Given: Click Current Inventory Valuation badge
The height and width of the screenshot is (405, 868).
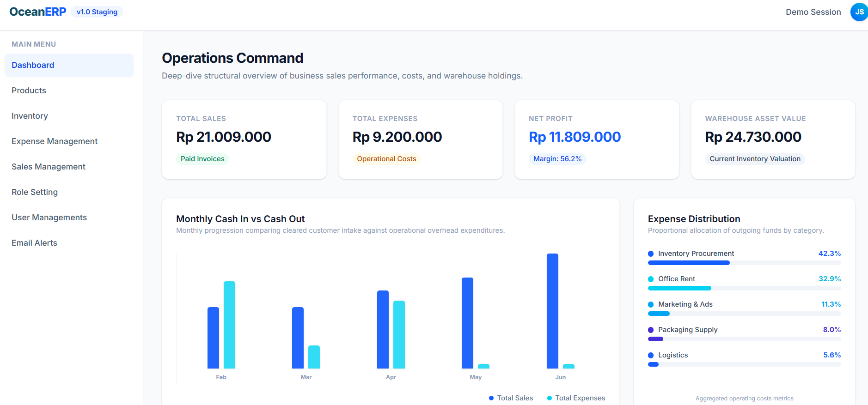Looking at the screenshot, I should click(755, 159).
